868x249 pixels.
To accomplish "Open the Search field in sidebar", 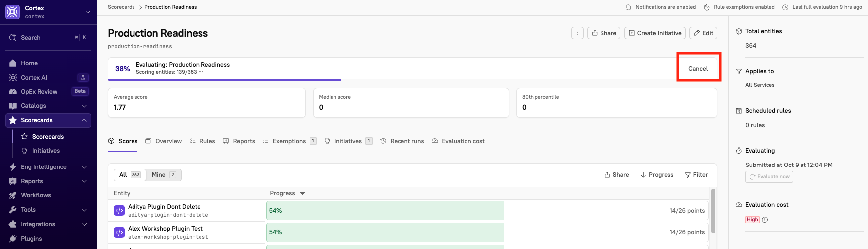I will [x=49, y=38].
